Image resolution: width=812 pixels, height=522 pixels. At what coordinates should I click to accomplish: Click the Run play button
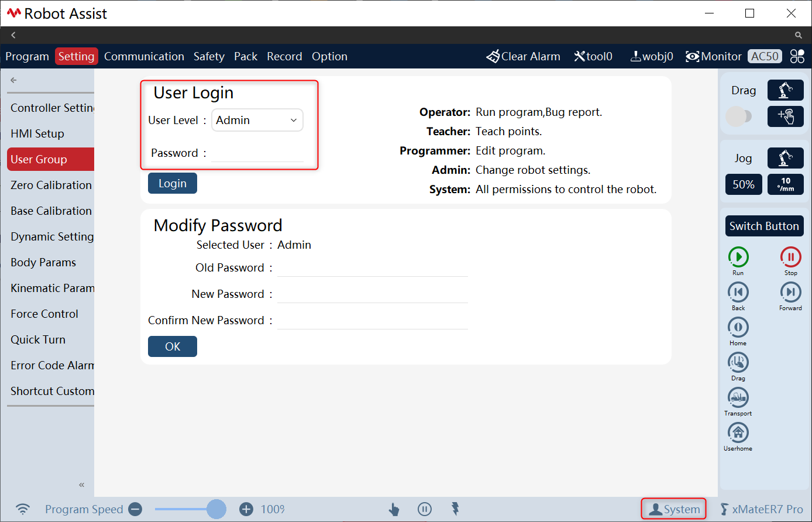click(x=738, y=257)
